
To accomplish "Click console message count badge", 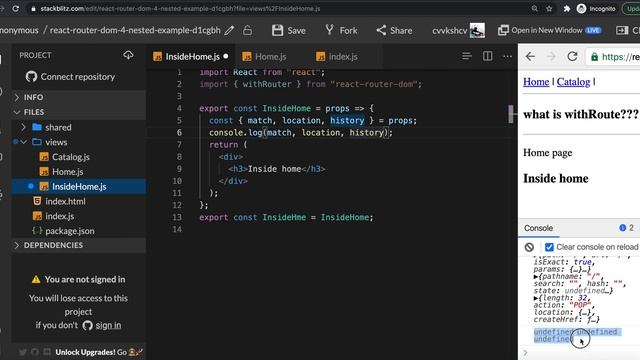I will pos(626,228).
